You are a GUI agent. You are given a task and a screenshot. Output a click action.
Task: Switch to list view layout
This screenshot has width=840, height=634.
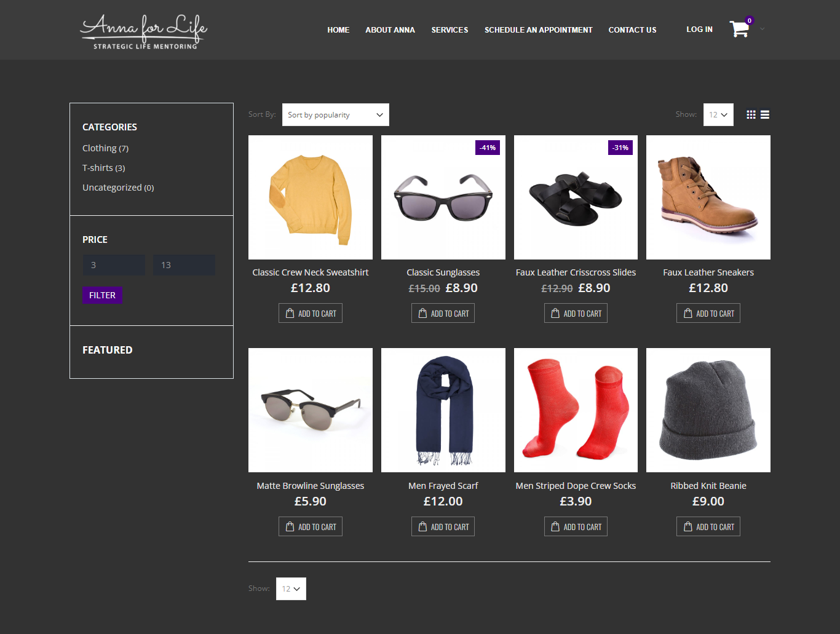tap(765, 115)
